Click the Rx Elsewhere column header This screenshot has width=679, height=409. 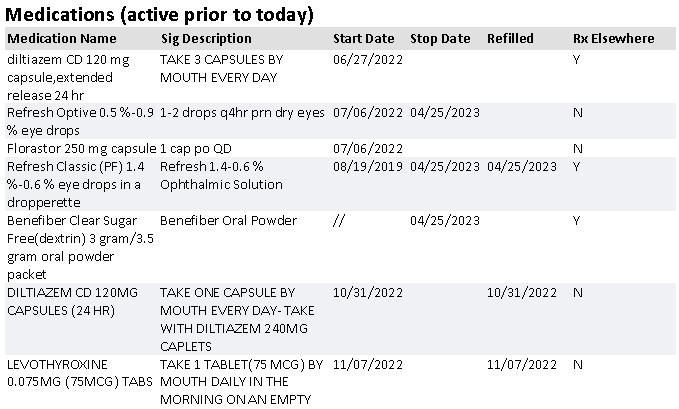(613, 38)
